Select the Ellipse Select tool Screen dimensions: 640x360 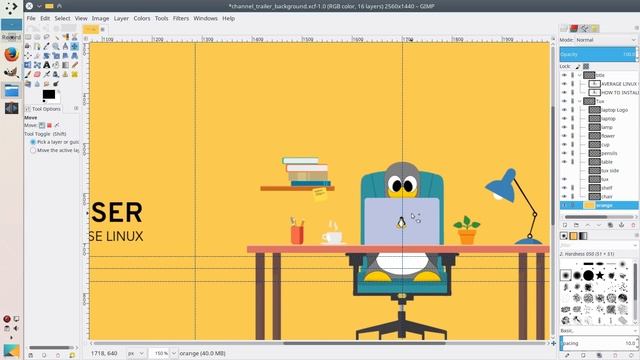(x=37, y=37)
